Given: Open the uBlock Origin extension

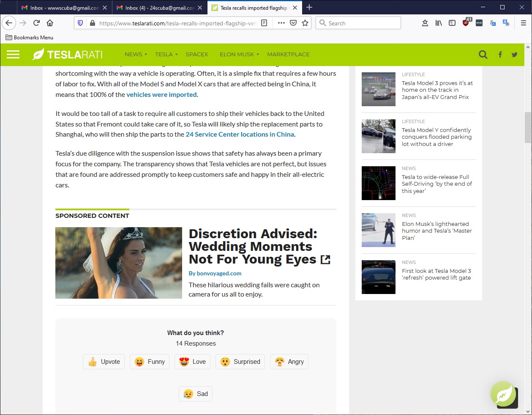Looking at the screenshot, I should 466,23.
